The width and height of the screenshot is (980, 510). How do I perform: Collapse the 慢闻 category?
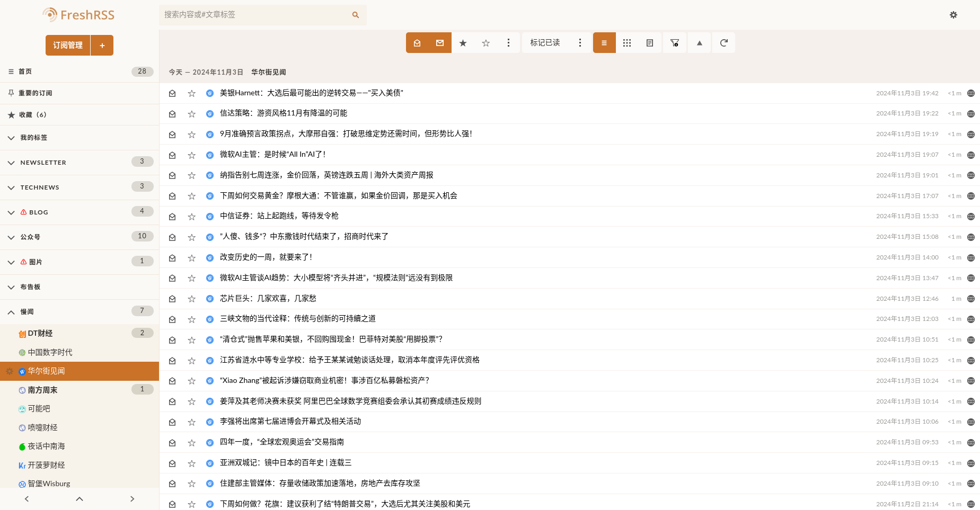click(x=11, y=312)
